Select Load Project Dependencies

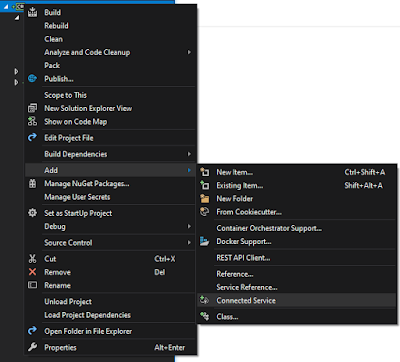tap(87, 315)
